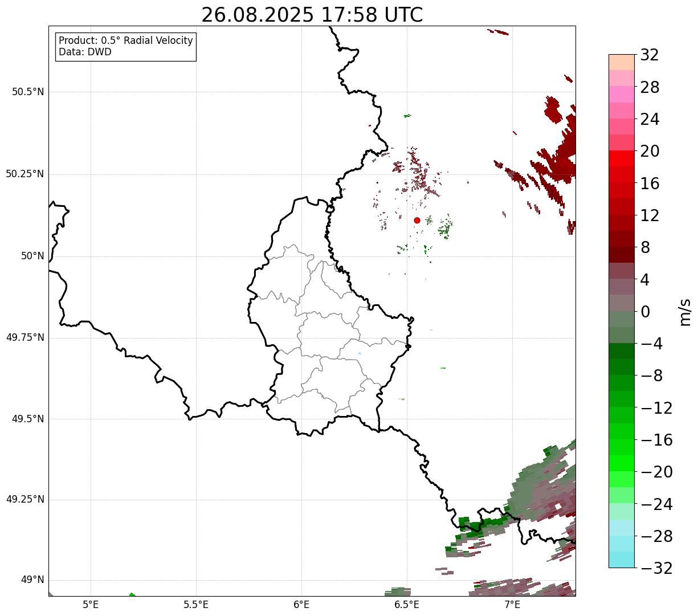Click "Product: 0.5° Radial Velocity" label
Viewport: 698px width, 616px height.
click(126, 41)
